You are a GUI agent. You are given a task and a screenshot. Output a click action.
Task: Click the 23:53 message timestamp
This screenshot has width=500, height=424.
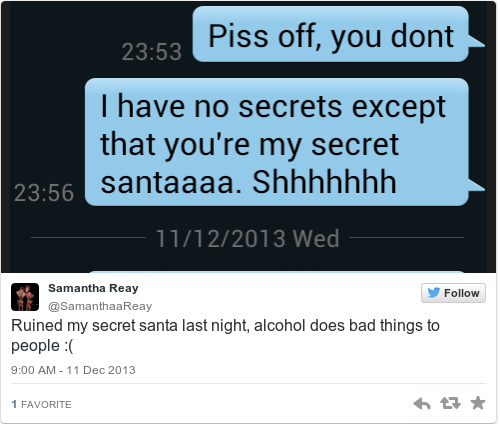(152, 52)
